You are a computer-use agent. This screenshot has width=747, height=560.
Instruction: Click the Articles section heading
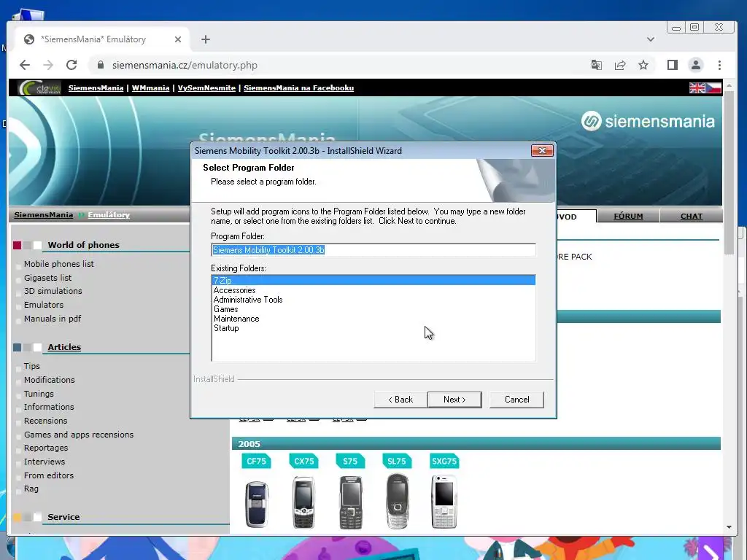(x=64, y=347)
